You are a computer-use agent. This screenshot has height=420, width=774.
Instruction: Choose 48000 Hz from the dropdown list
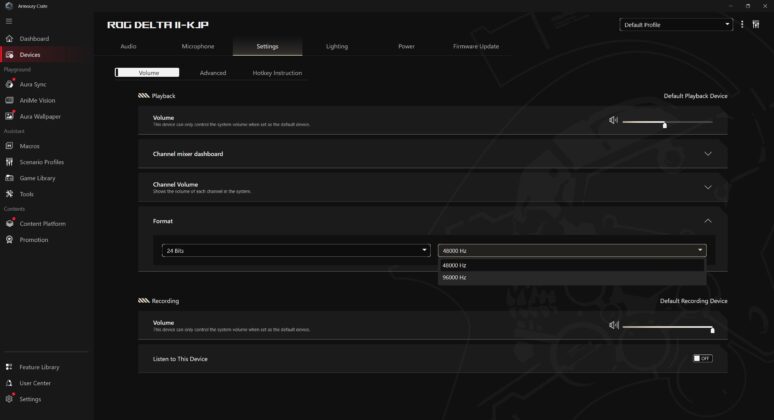point(572,266)
